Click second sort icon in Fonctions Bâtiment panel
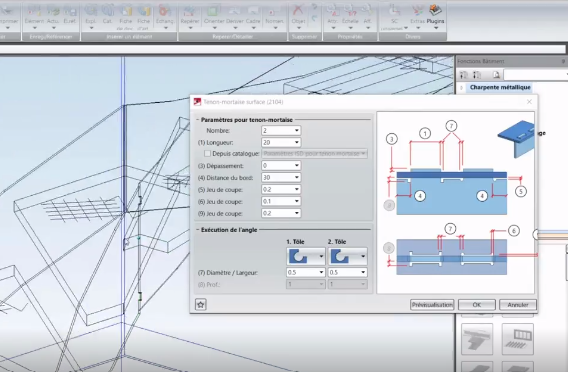568x372 pixels. coord(477,75)
